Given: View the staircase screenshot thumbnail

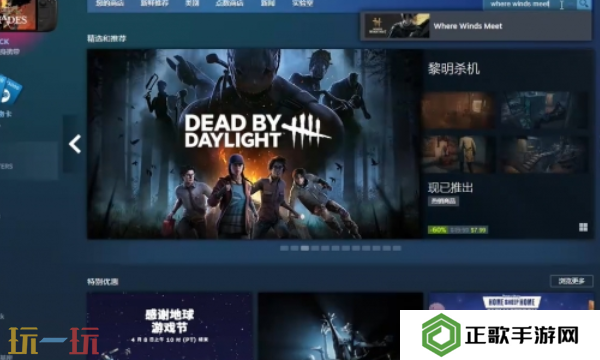Looking at the screenshot, I should tap(545, 154).
